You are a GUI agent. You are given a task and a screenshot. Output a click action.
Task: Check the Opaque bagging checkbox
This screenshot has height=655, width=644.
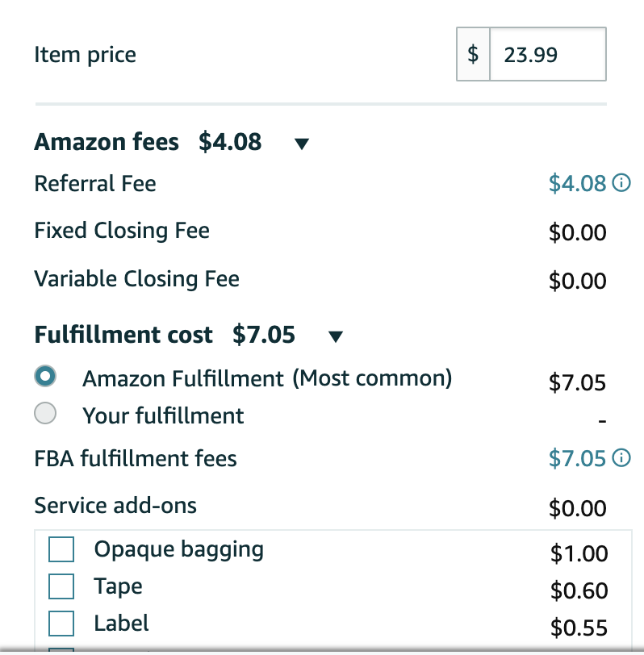point(61,549)
